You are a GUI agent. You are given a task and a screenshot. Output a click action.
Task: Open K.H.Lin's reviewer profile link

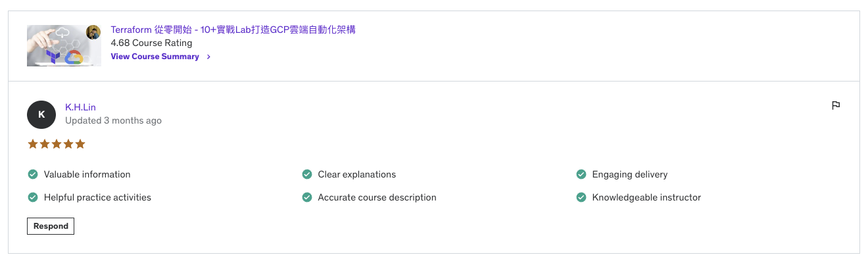click(x=80, y=107)
